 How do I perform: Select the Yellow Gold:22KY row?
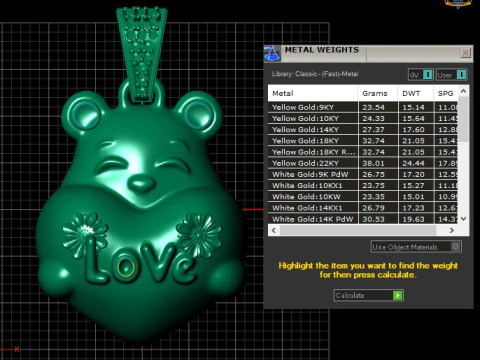pyautogui.click(x=363, y=163)
